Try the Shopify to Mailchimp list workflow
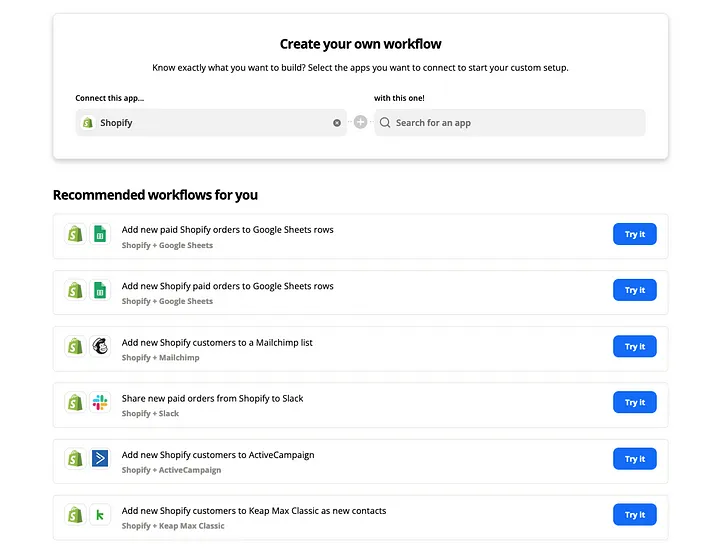Viewport: 720px width, 549px height. click(x=635, y=347)
